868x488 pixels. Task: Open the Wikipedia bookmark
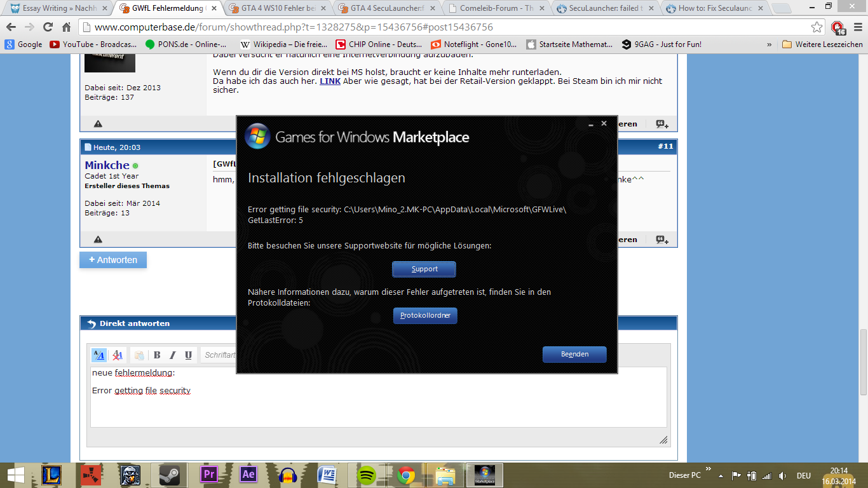click(284, 44)
